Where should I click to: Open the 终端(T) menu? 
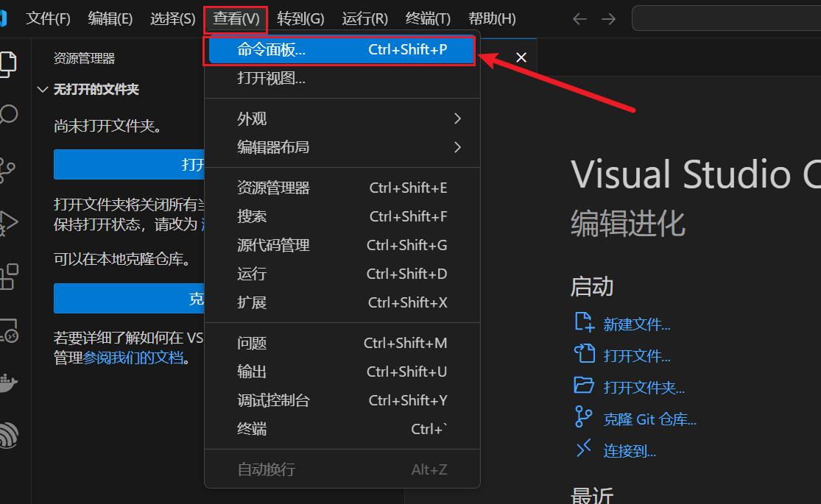[428, 19]
